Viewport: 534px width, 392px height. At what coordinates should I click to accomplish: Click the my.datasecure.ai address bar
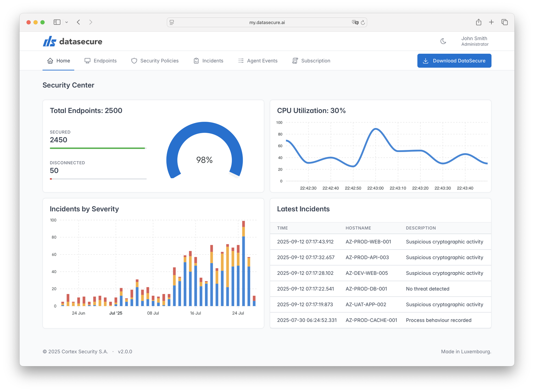(267, 22)
